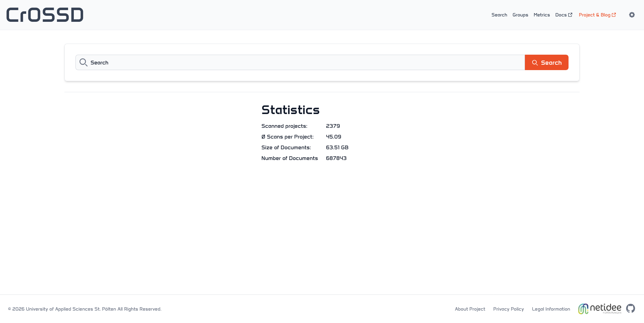Click the Number of Documents value 687843
The image size is (644, 323).
pyautogui.click(x=336, y=158)
